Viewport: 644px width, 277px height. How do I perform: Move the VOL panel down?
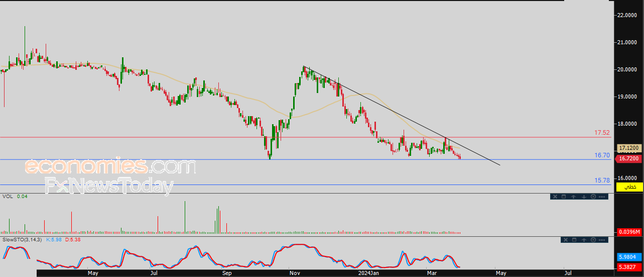click(x=584, y=197)
